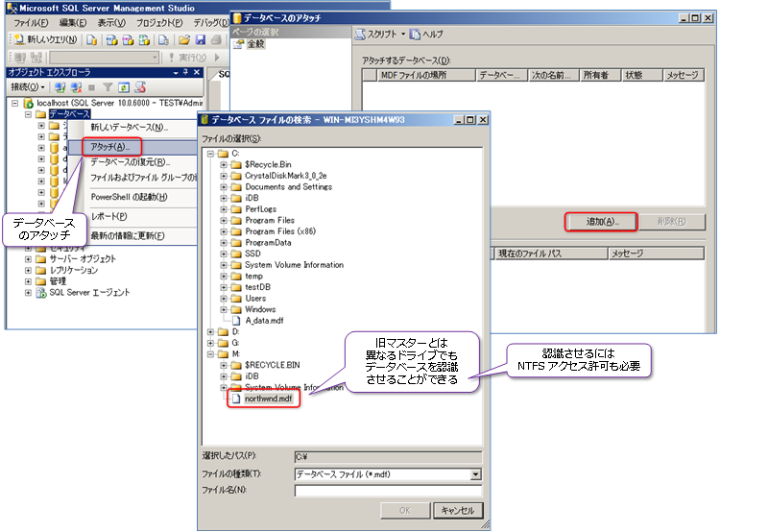Open the スクリプト dropdown arrow in Attach dialog
Viewport: 768px width, 532px height.
[x=403, y=34]
